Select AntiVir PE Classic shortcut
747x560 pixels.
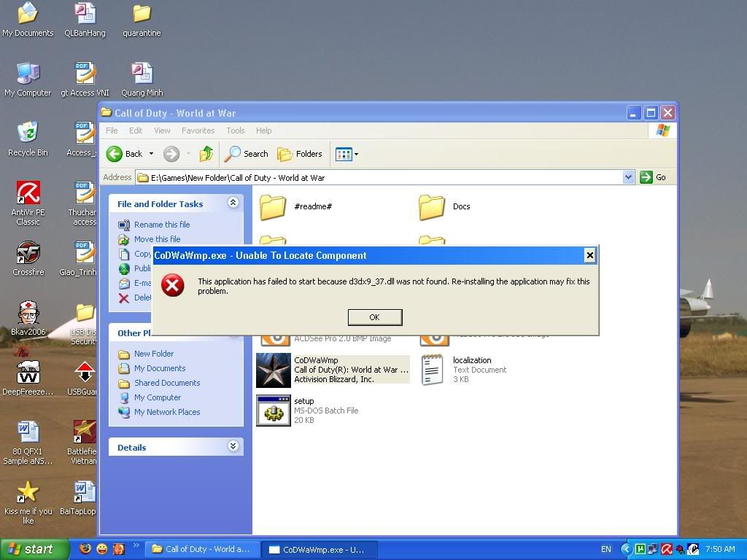click(28, 203)
